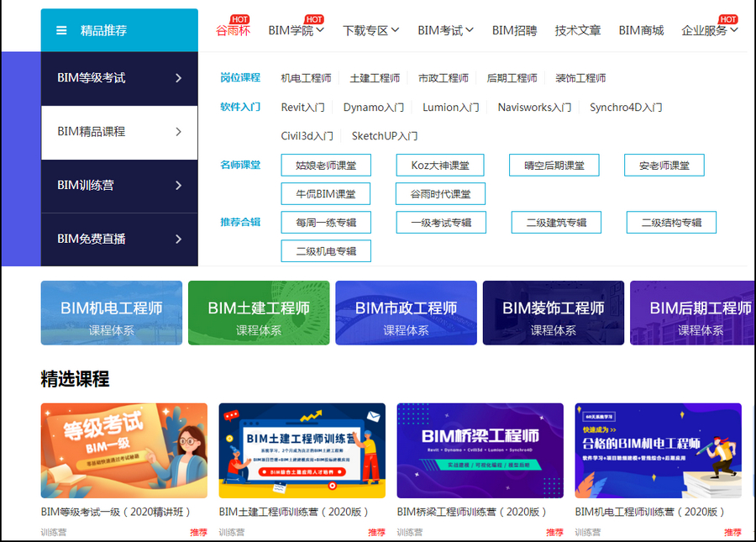Open the BIM考试 dropdown menu

point(445,30)
